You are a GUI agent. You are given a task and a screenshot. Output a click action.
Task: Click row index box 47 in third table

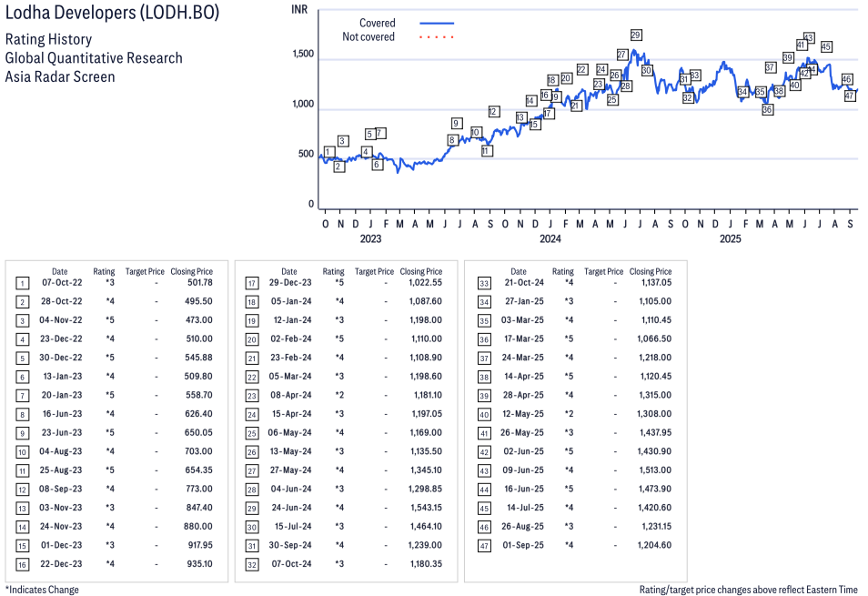484,546
